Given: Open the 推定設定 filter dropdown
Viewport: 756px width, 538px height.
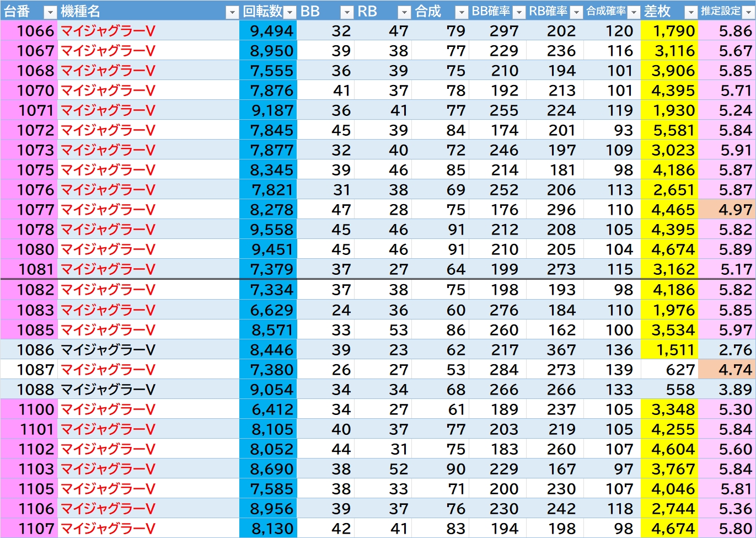Looking at the screenshot, I should point(748,12).
